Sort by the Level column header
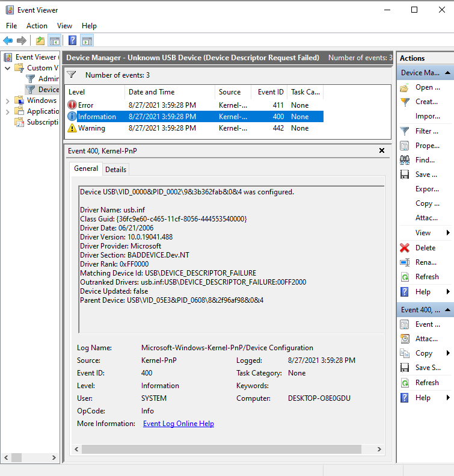Image resolution: width=454 pixels, height=476 pixels. tap(94, 92)
